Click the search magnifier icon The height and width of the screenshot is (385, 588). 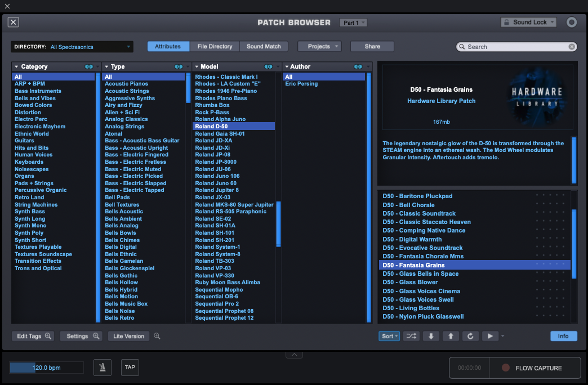[x=462, y=47]
